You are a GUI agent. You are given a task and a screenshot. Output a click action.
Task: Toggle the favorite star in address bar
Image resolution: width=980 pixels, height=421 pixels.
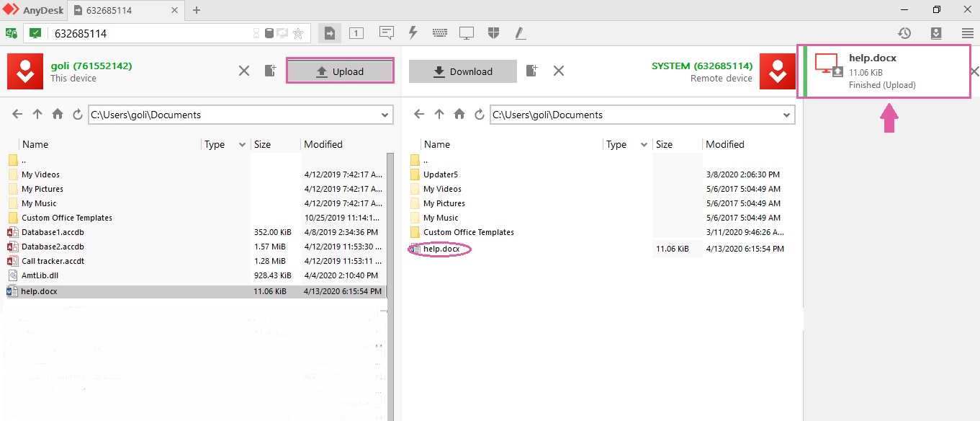pos(298,34)
